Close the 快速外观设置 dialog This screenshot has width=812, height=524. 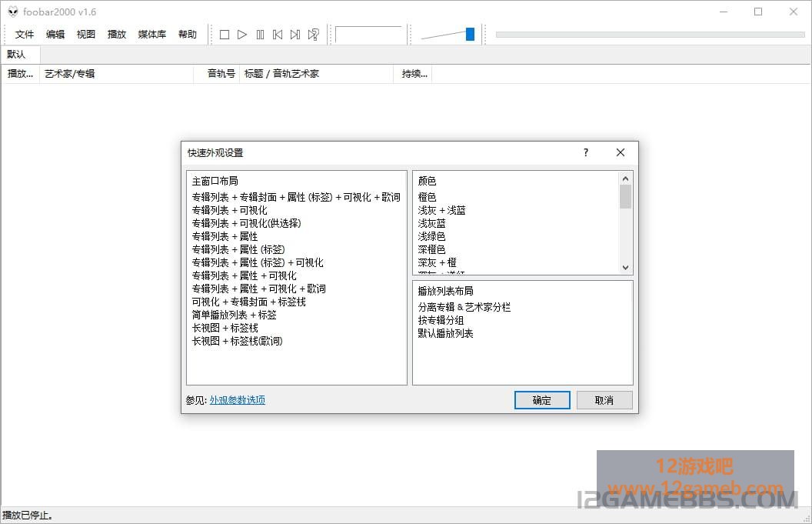621,152
